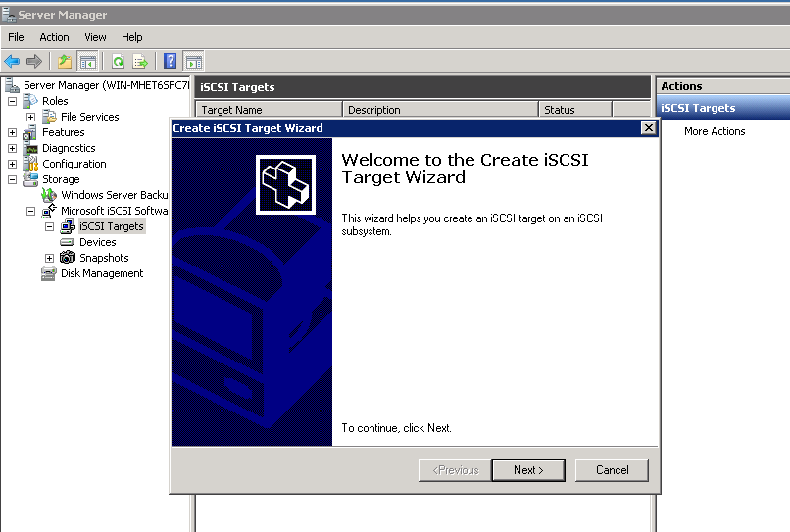Expand the File Services node
Viewport: 790px width, 532px height.
click(x=31, y=117)
